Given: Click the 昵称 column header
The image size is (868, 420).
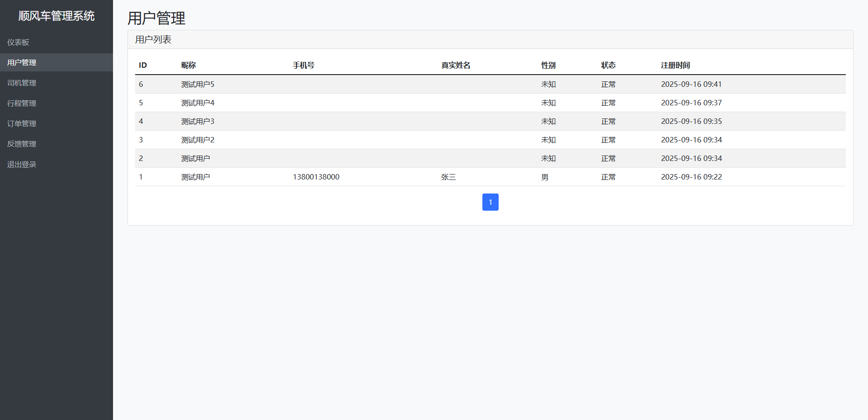Looking at the screenshot, I should (x=189, y=65).
